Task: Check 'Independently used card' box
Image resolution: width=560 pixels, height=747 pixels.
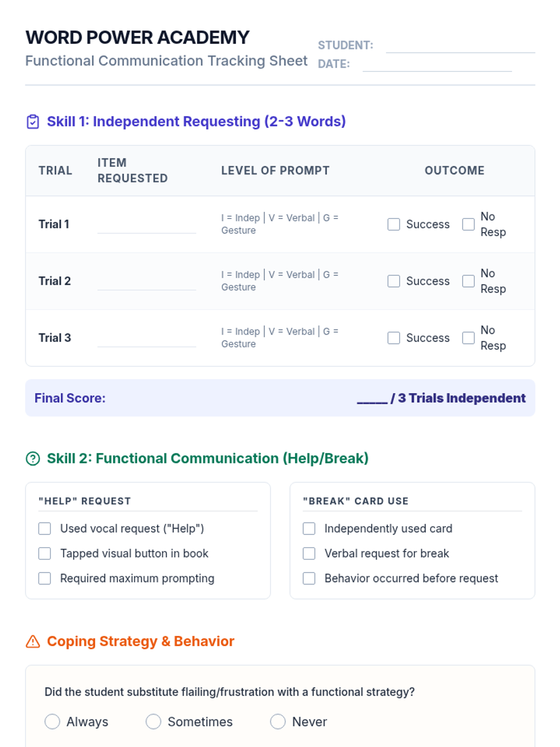Action: coord(309,529)
